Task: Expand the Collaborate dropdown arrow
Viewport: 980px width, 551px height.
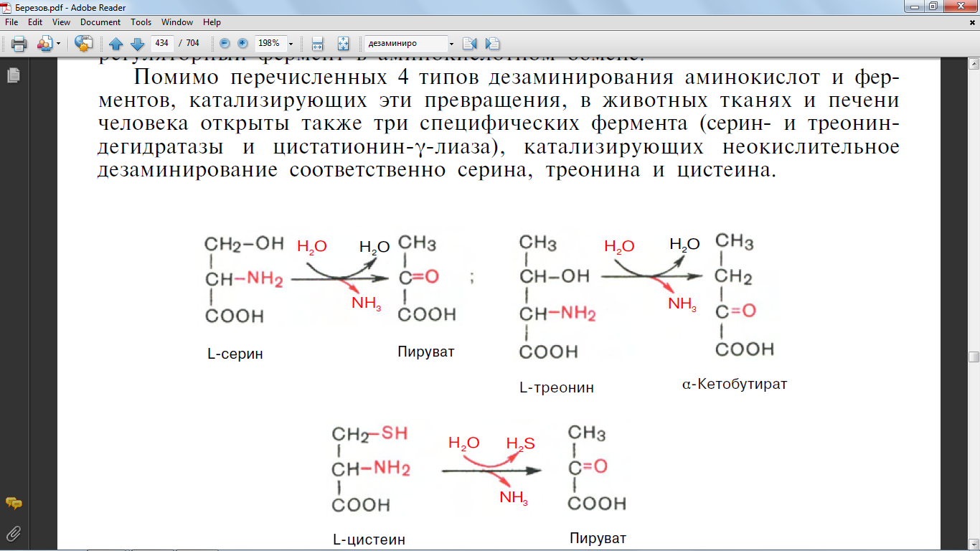Action: pyautogui.click(x=58, y=44)
